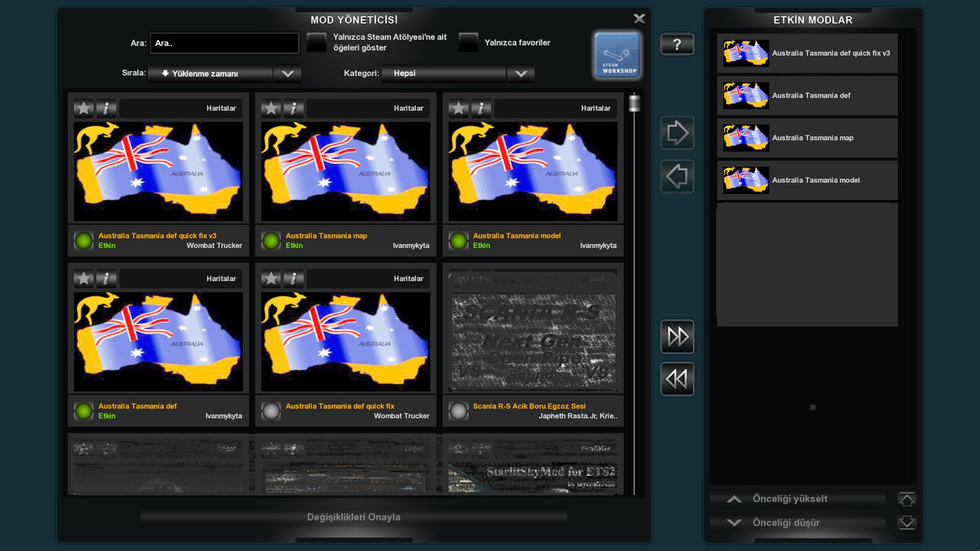Deactivate all mods with the double left arrow

(677, 380)
